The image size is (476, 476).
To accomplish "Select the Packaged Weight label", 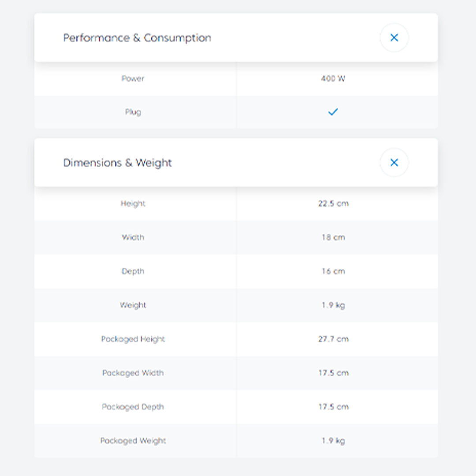I will 133,441.
